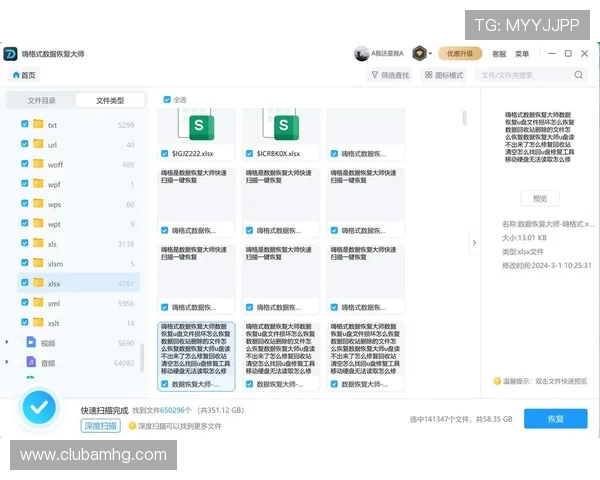
Task: Select the xlsm folder icon
Action: (38, 263)
